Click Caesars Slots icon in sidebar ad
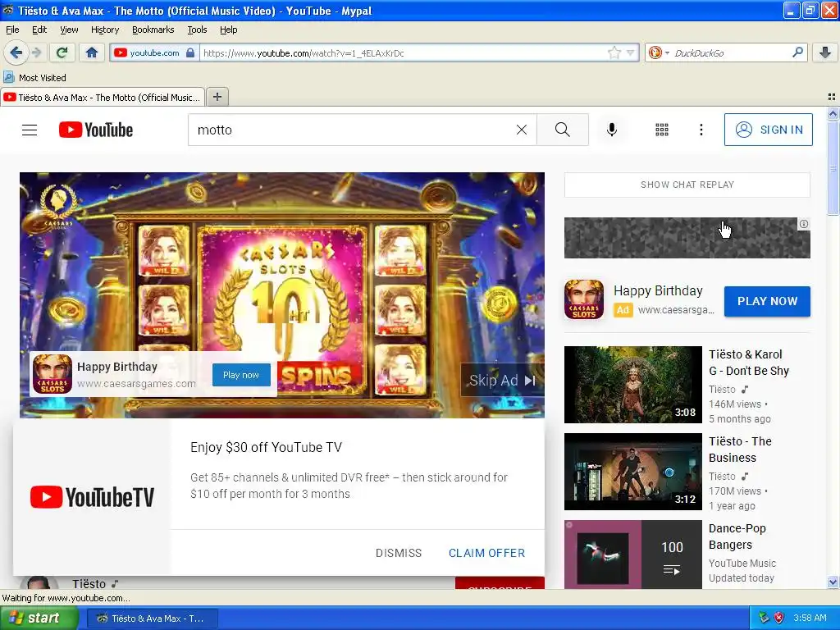The width and height of the screenshot is (840, 630). (x=584, y=299)
